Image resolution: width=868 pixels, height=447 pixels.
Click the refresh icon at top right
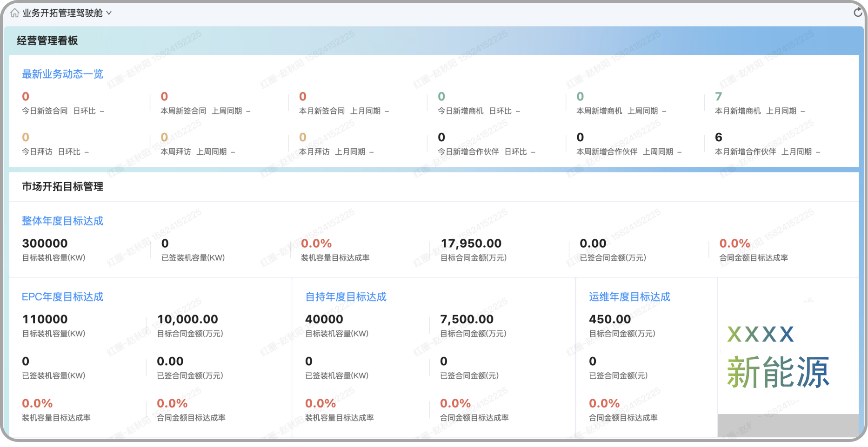click(858, 13)
